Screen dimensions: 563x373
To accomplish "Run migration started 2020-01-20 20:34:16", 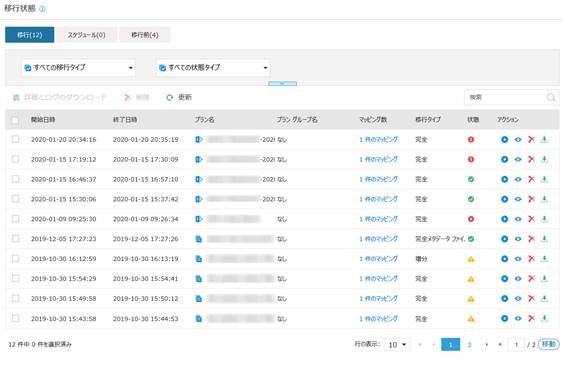I will click(x=504, y=139).
